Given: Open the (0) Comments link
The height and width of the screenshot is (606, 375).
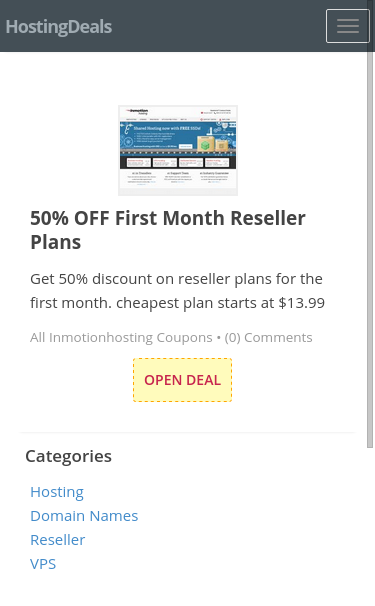Looking at the screenshot, I should pyautogui.click(x=268, y=337).
